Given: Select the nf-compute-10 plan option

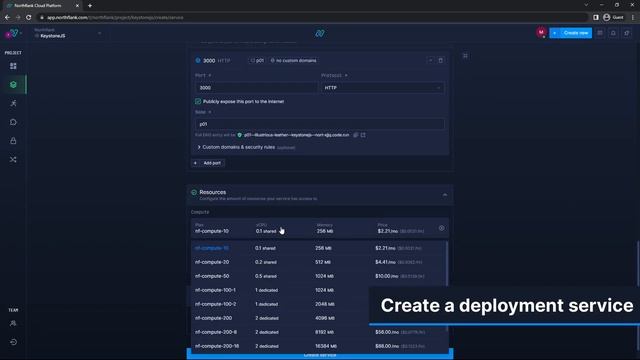Looking at the screenshot, I should [319, 248].
